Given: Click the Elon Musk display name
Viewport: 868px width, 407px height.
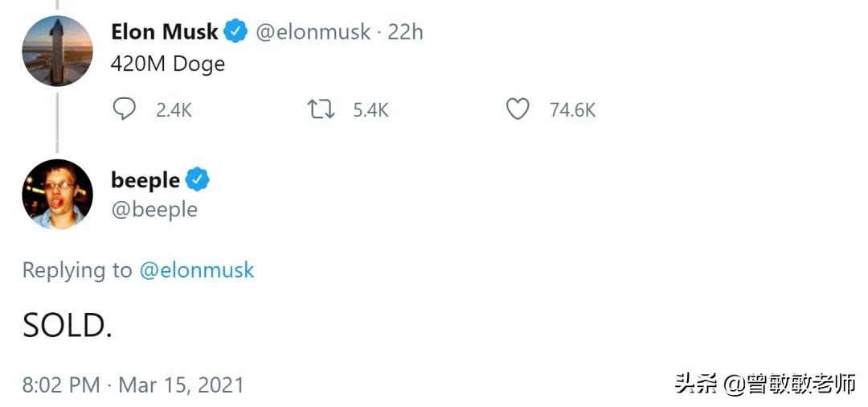Looking at the screenshot, I should [x=164, y=32].
